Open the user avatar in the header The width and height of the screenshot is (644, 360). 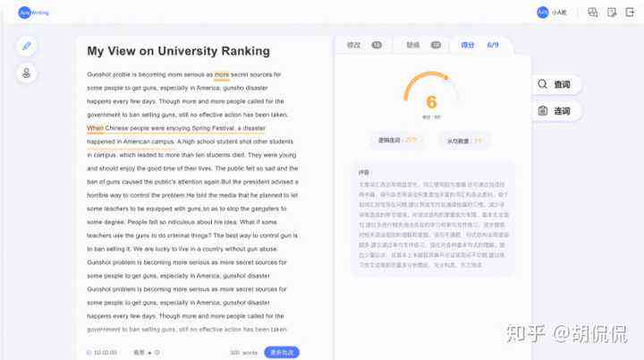click(x=543, y=13)
